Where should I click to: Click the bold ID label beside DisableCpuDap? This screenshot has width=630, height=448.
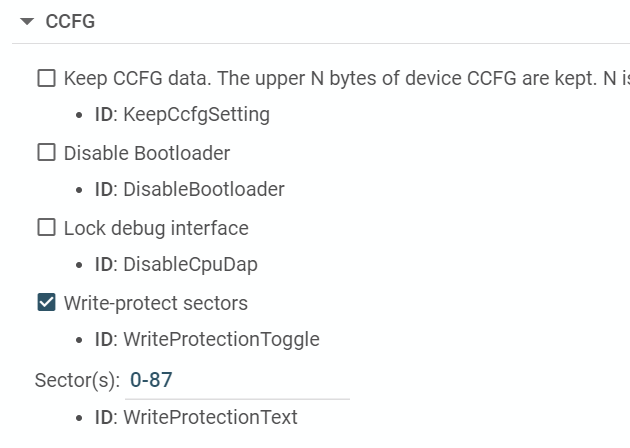[x=104, y=264]
